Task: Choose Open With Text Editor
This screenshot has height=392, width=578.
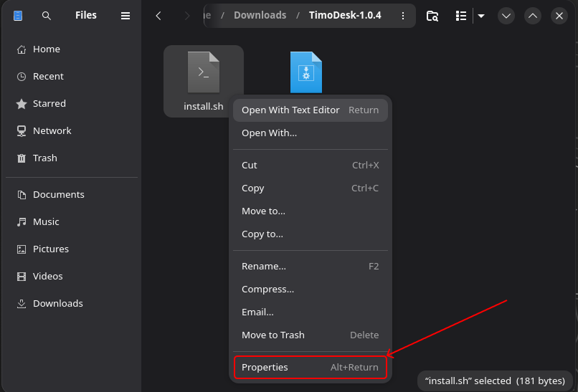Action: pos(311,110)
